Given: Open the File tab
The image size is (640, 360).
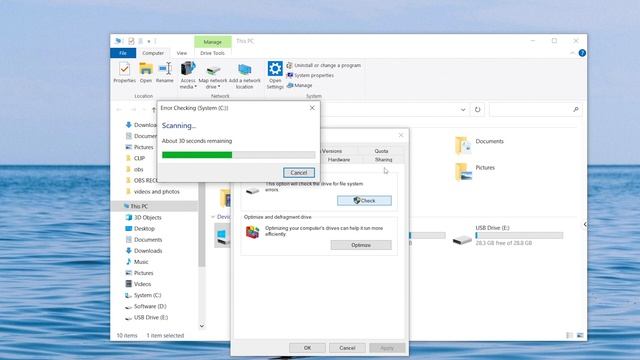Looking at the screenshot, I should 123,53.
